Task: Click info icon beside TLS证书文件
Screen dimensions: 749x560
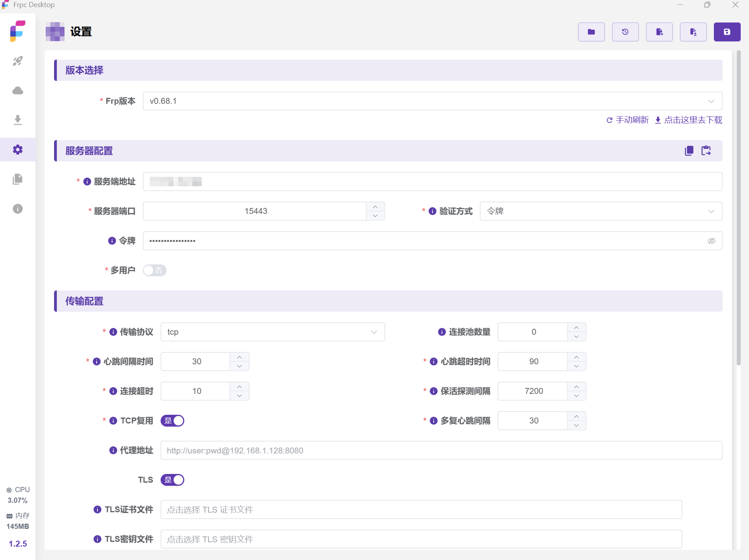Action: click(97, 509)
